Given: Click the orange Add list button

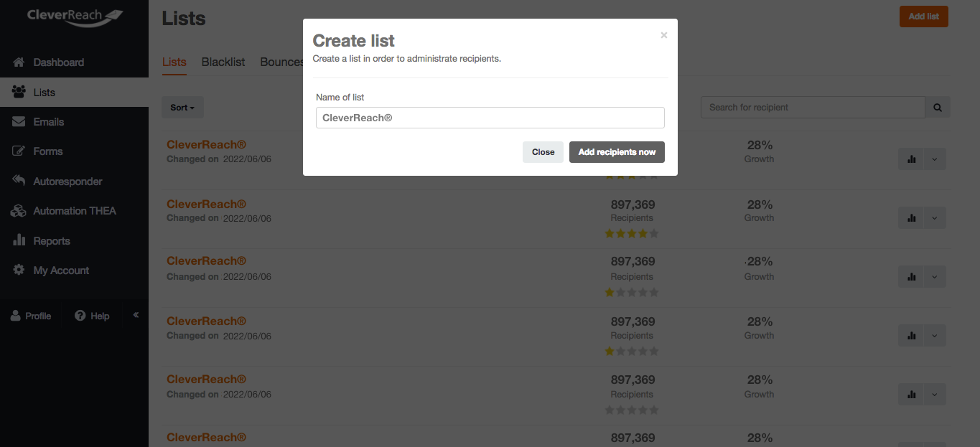Looking at the screenshot, I should (x=924, y=17).
